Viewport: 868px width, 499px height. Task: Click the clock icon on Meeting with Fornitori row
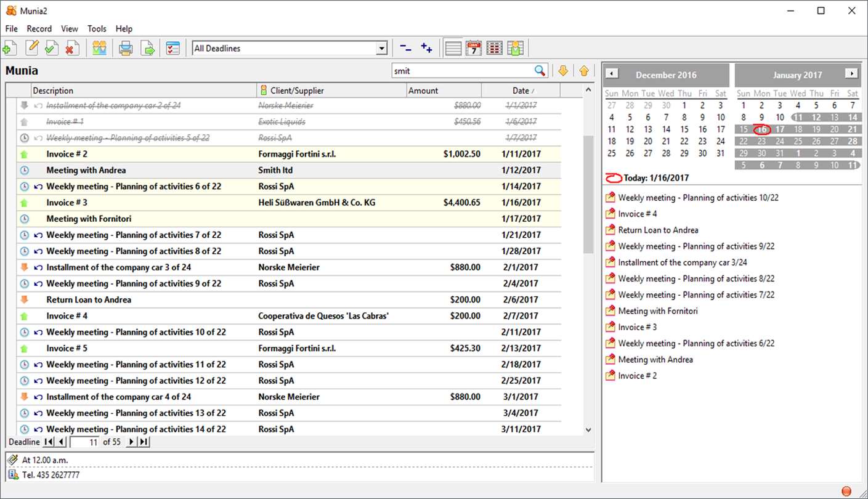(25, 219)
